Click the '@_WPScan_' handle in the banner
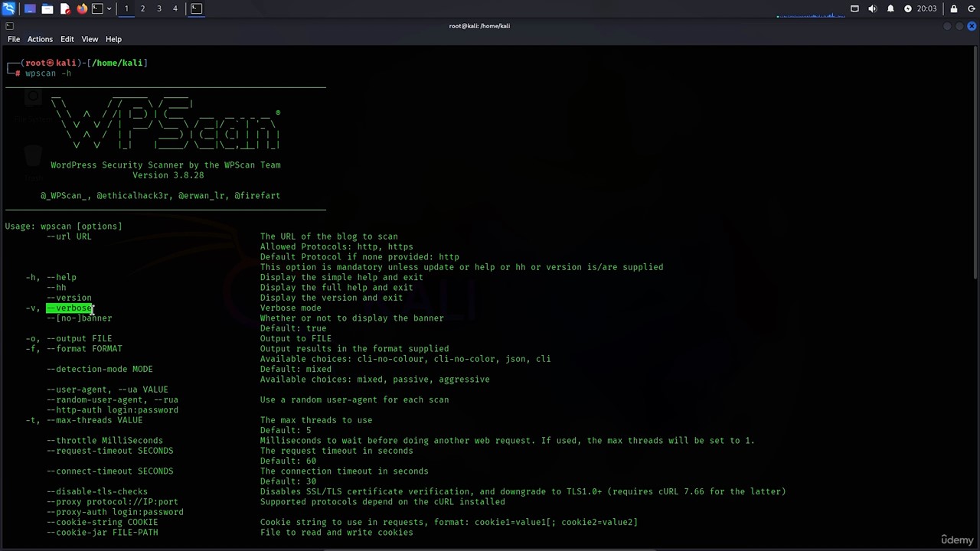 (x=64, y=196)
